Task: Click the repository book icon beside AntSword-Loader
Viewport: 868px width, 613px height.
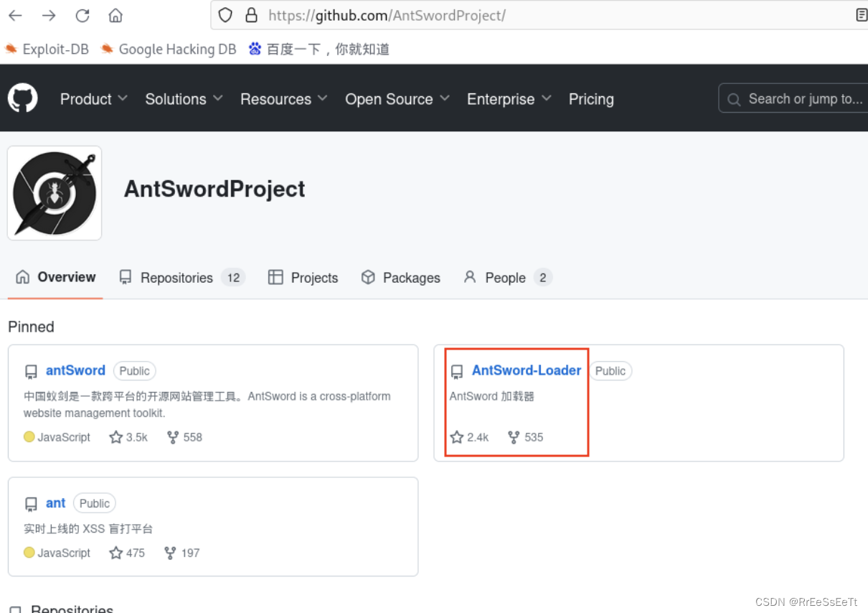Action: point(457,371)
